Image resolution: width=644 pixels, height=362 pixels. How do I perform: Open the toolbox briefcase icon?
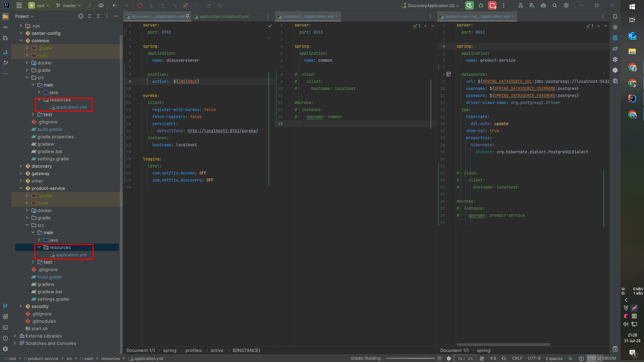click(x=543, y=5)
